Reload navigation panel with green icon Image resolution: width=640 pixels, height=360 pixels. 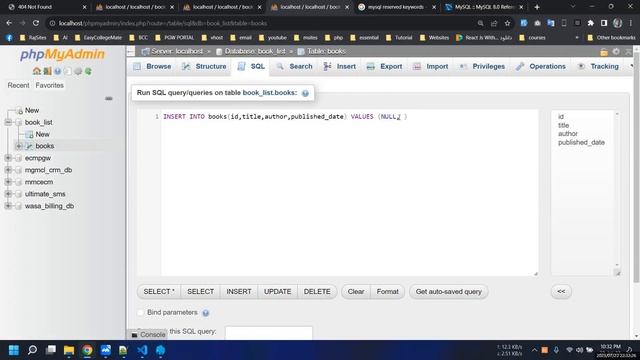tap(88, 71)
